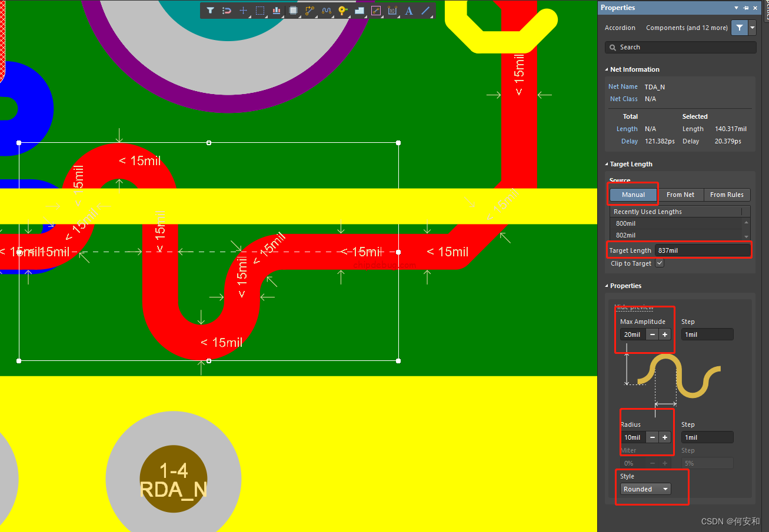The image size is (769, 532).
Task: Pick the place line tool
Action: point(425,11)
